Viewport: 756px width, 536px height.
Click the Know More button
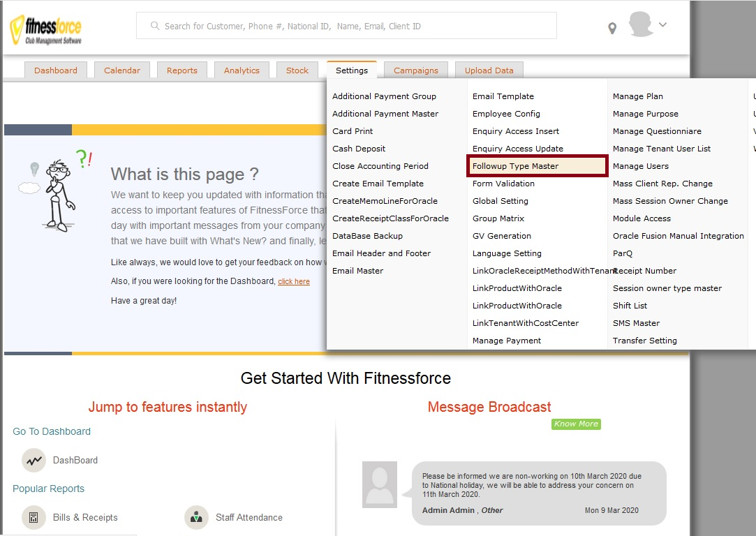(576, 424)
